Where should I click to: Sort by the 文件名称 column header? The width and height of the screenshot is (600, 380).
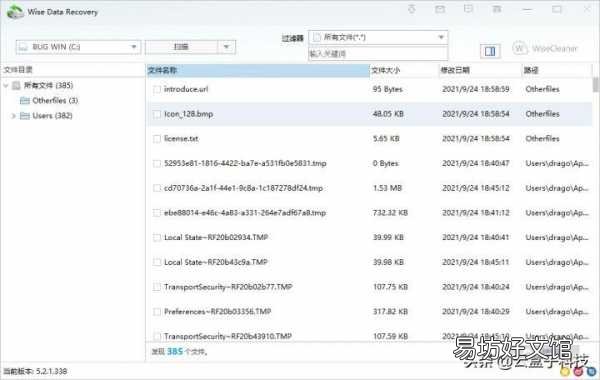[258, 70]
